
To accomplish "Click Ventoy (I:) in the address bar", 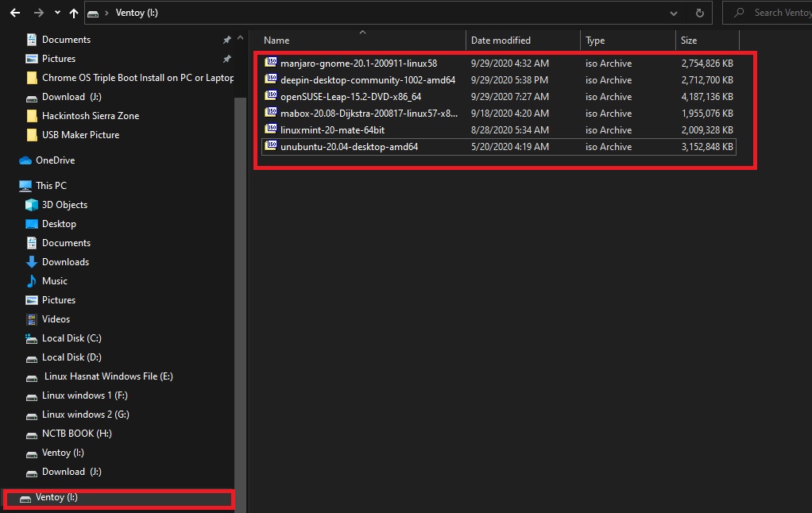I will tap(137, 13).
